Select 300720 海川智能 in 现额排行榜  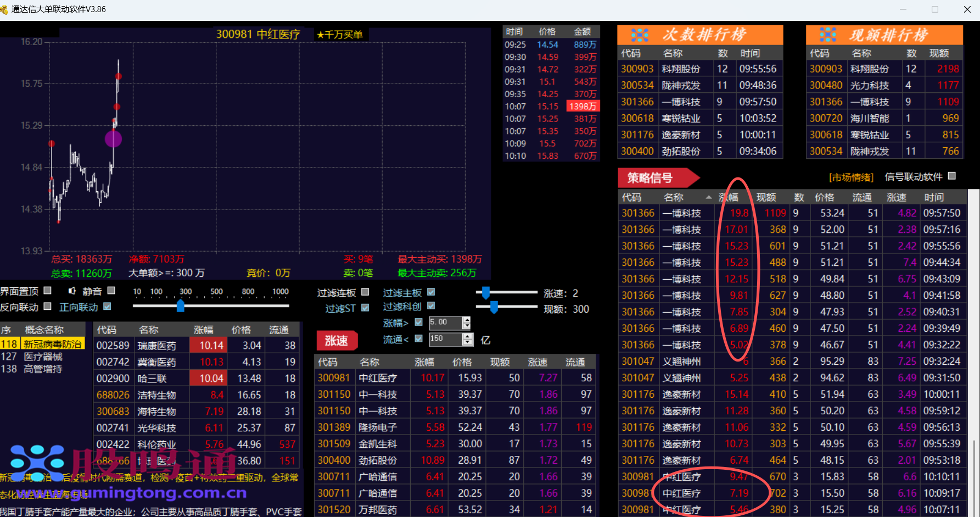[x=884, y=118]
